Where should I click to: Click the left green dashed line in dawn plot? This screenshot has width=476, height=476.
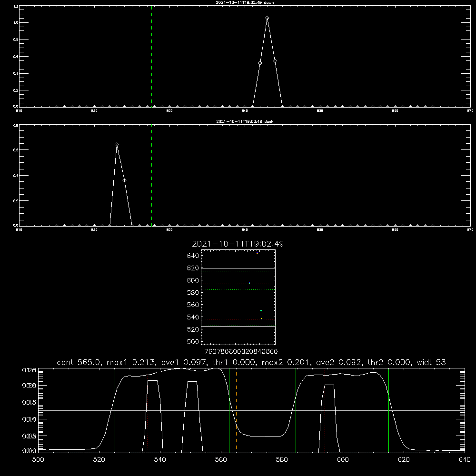click(x=151, y=57)
